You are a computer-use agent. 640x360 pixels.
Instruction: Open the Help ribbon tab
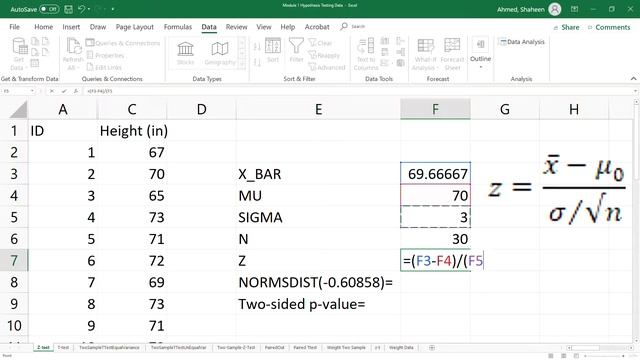coord(288,27)
